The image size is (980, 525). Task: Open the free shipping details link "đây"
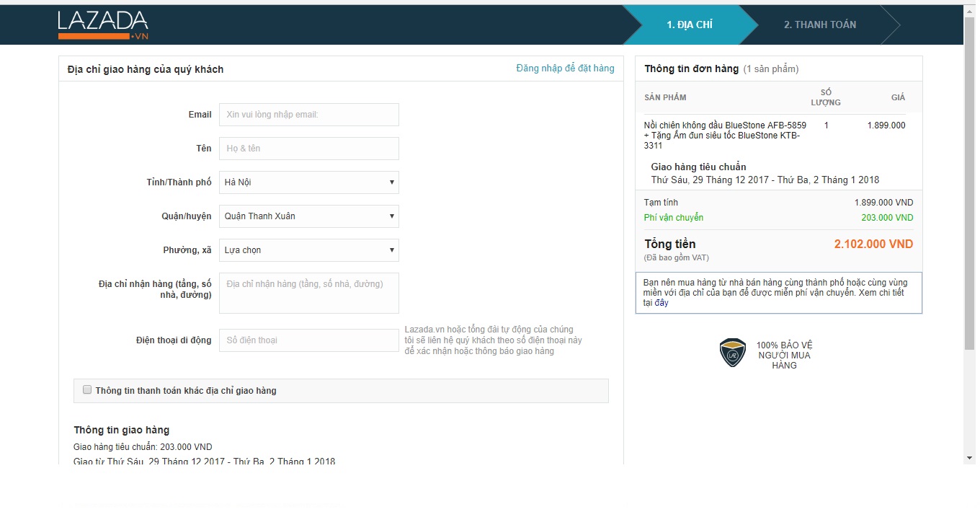click(x=661, y=303)
